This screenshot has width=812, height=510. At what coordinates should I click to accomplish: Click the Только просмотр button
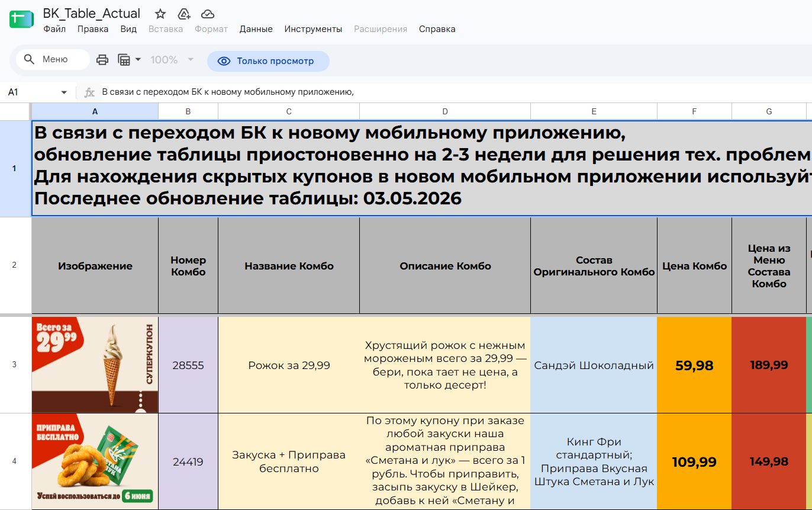click(x=268, y=61)
